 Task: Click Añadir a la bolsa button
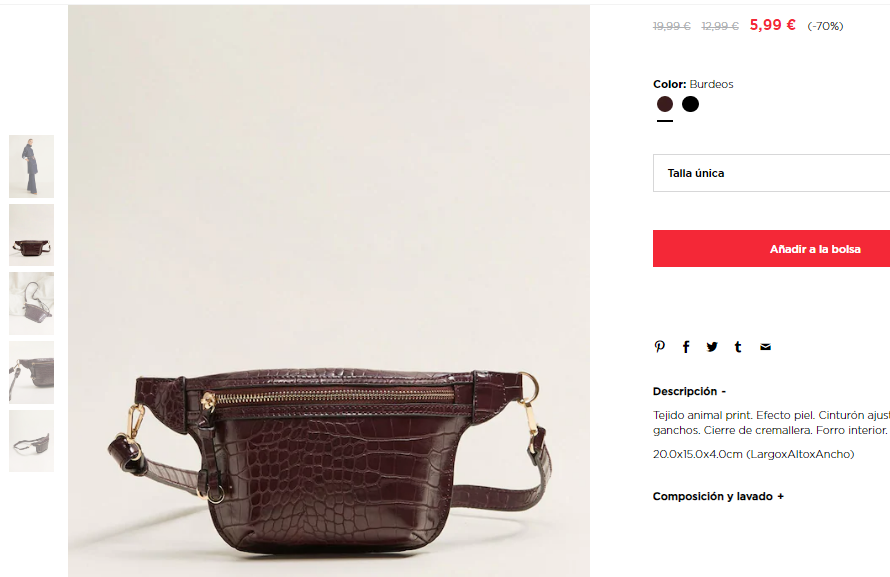[x=771, y=249]
